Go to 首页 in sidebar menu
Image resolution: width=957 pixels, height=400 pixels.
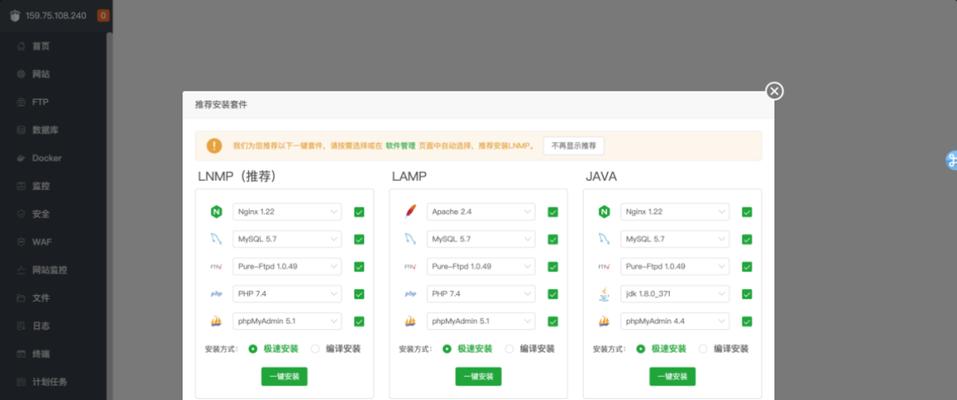point(41,46)
